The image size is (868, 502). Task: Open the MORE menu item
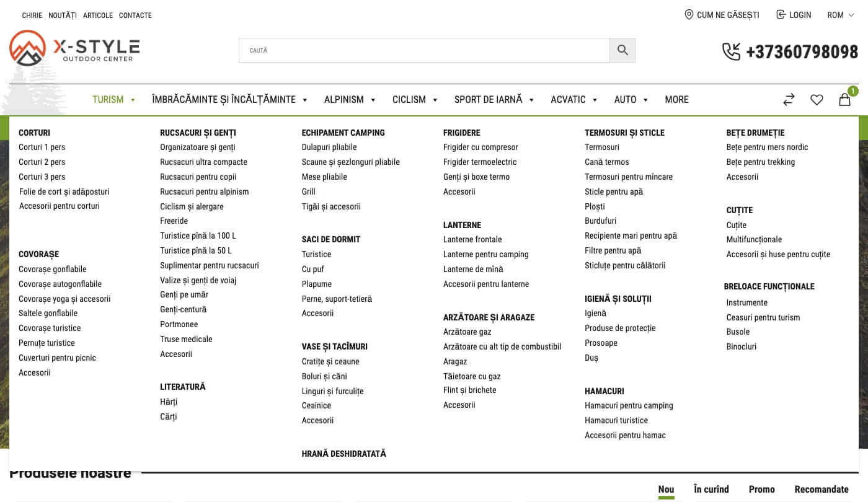coord(676,99)
